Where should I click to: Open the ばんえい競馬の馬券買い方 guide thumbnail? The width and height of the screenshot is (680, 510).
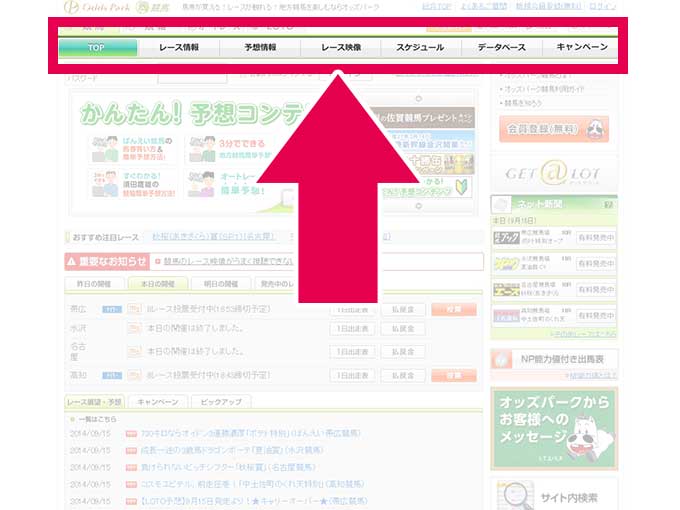point(132,149)
